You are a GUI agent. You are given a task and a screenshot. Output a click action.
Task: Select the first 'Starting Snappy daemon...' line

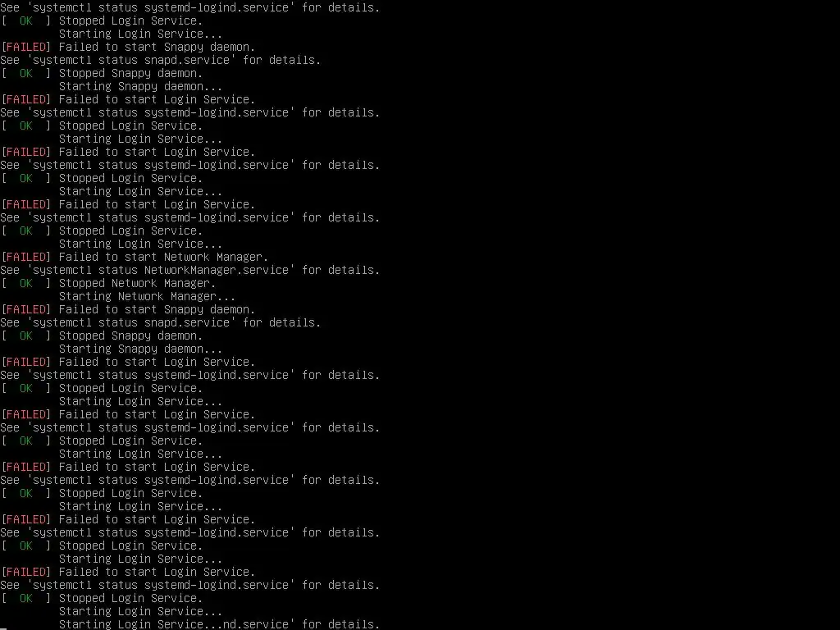coord(140,86)
